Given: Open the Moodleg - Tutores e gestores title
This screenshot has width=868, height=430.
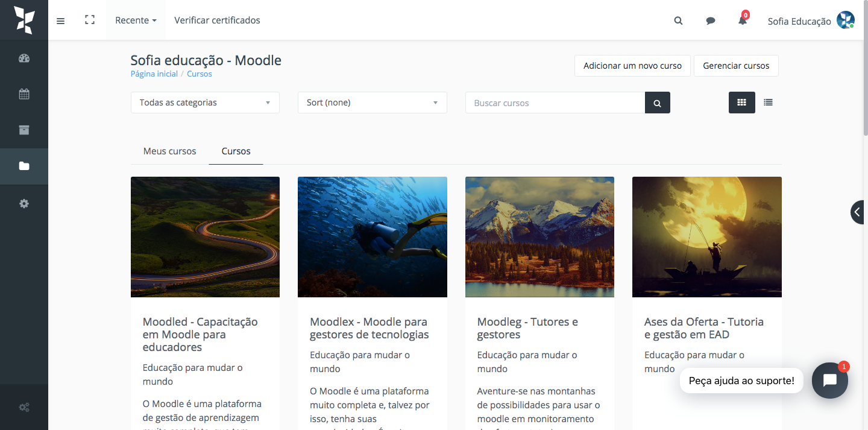Looking at the screenshot, I should point(527,328).
